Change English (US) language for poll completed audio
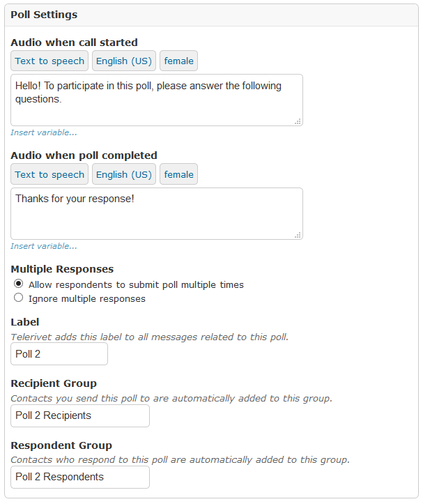The width and height of the screenshot is (423, 504). click(124, 174)
